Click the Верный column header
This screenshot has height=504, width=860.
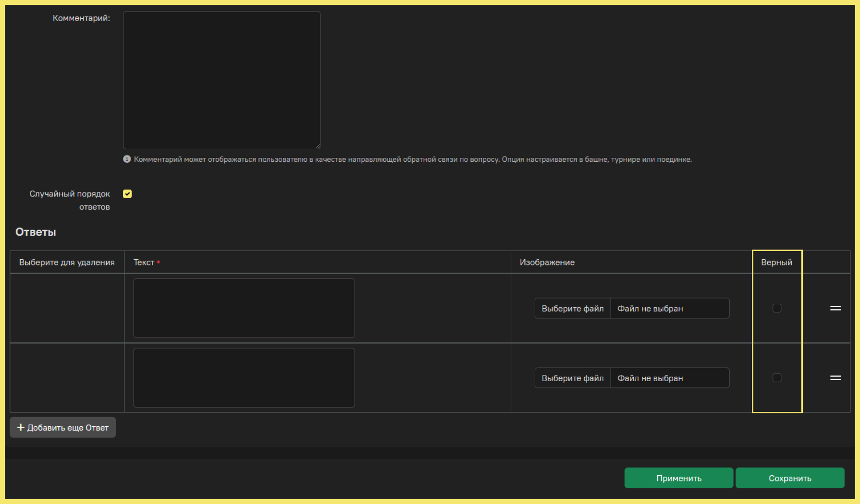point(776,262)
